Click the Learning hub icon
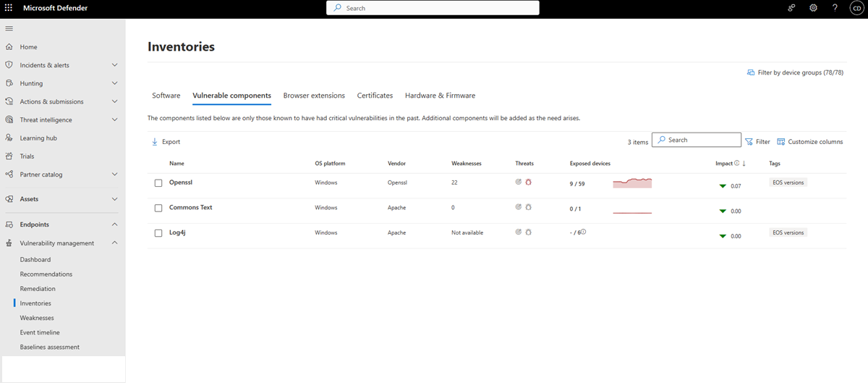 pyautogui.click(x=9, y=138)
